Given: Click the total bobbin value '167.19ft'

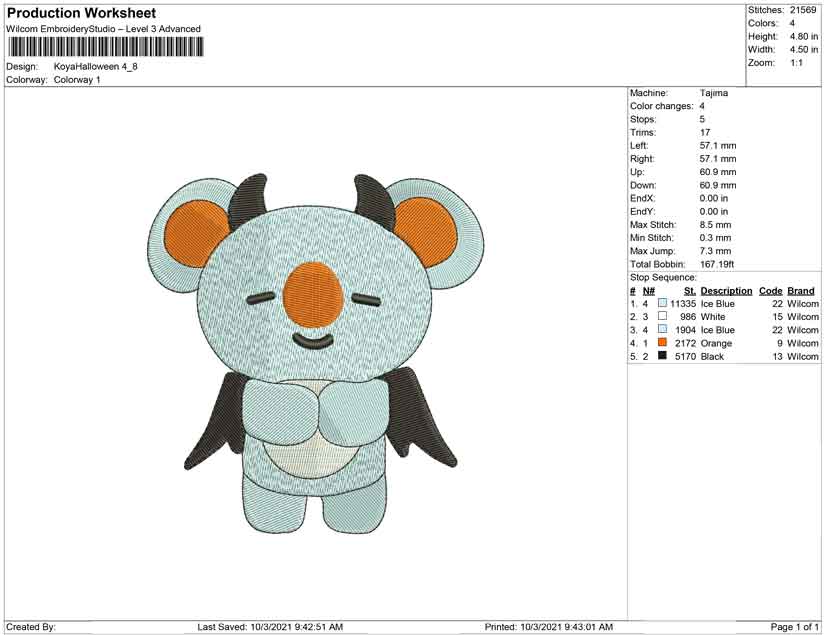Looking at the screenshot, I should (x=717, y=264).
